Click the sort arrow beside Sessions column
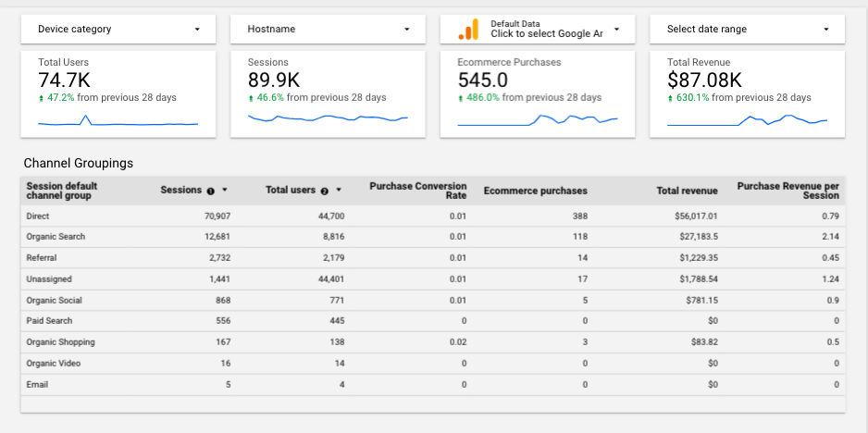The height and width of the screenshot is (433, 868). click(224, 191)
